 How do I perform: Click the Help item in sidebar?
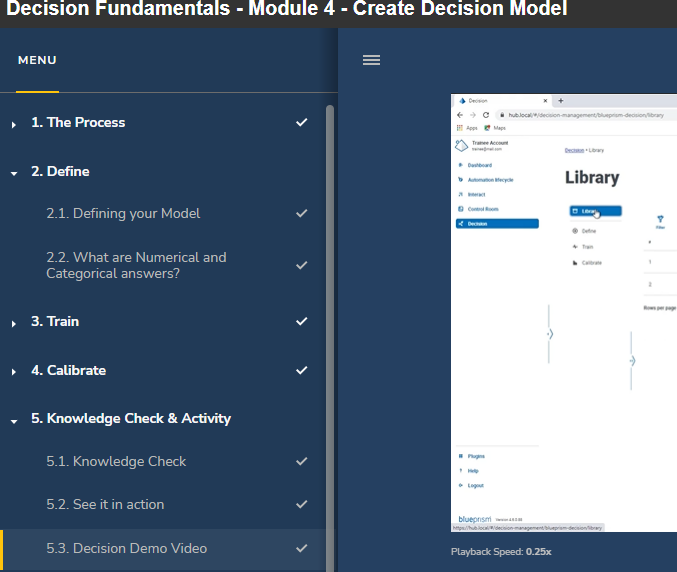coord(473,470)
